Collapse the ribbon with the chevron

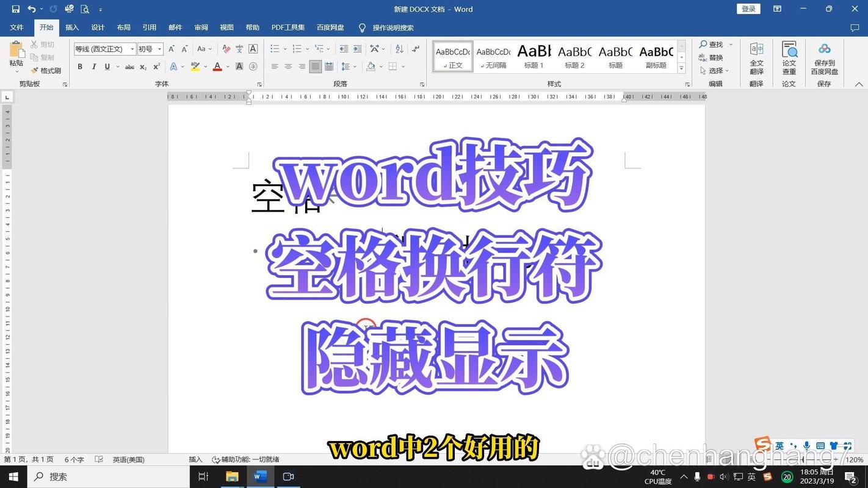(858, 84)
